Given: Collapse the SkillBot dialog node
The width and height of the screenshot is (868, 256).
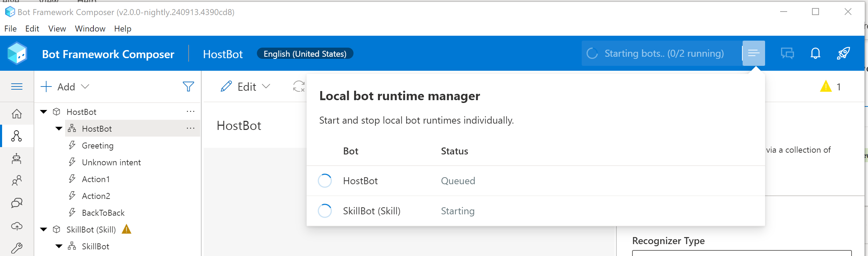Looking at the screenshot, I should 59,246.
